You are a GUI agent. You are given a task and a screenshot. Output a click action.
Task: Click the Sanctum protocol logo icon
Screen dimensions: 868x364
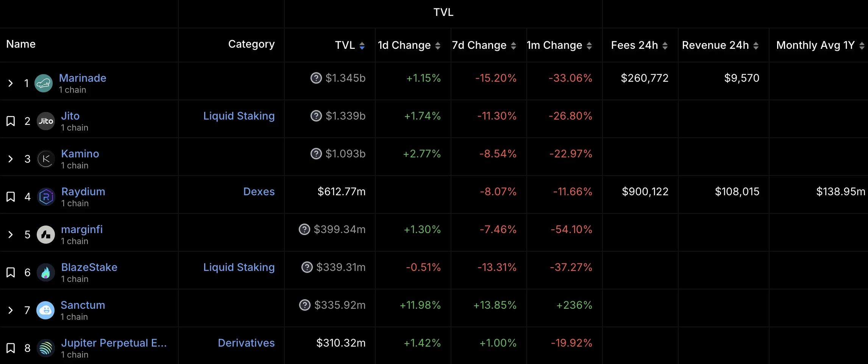[x=45, y=310]
